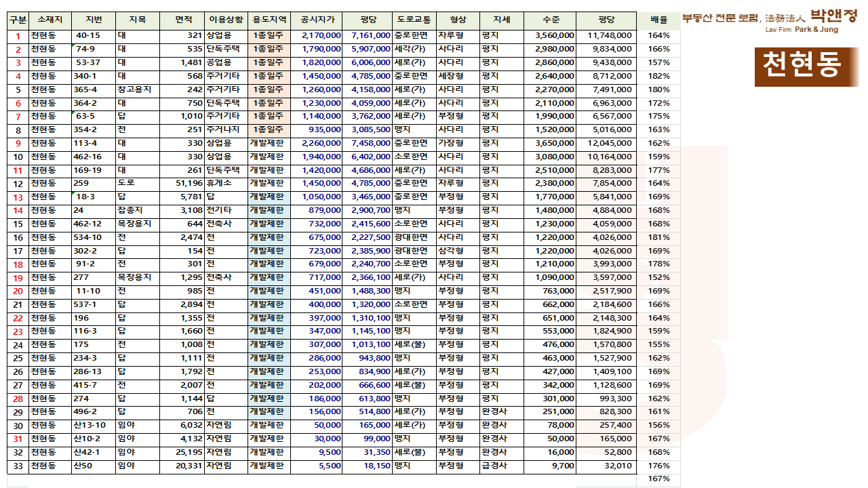Select lot number cell 40-15
Screen dimensions: 868x488
[94, 35]
